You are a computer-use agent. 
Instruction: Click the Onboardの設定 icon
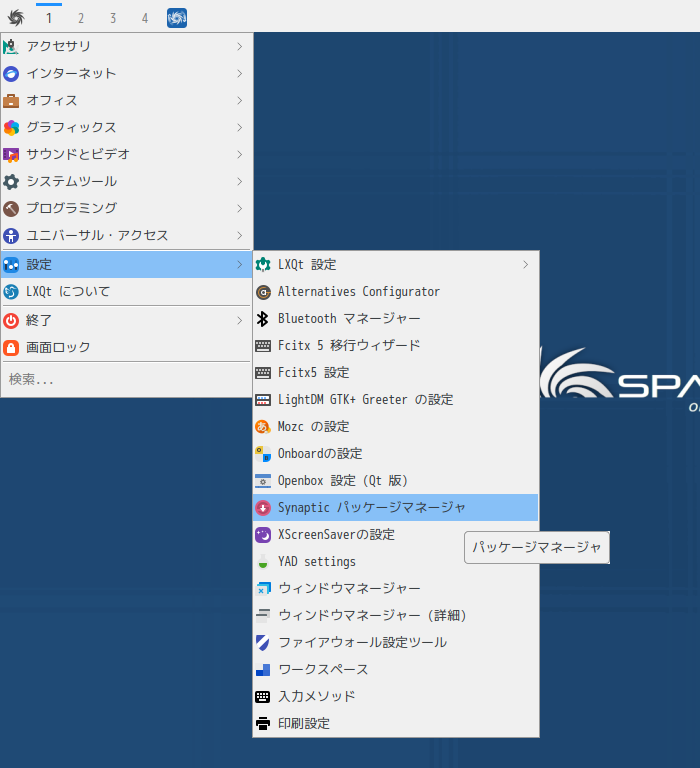[x=263, y=454]
